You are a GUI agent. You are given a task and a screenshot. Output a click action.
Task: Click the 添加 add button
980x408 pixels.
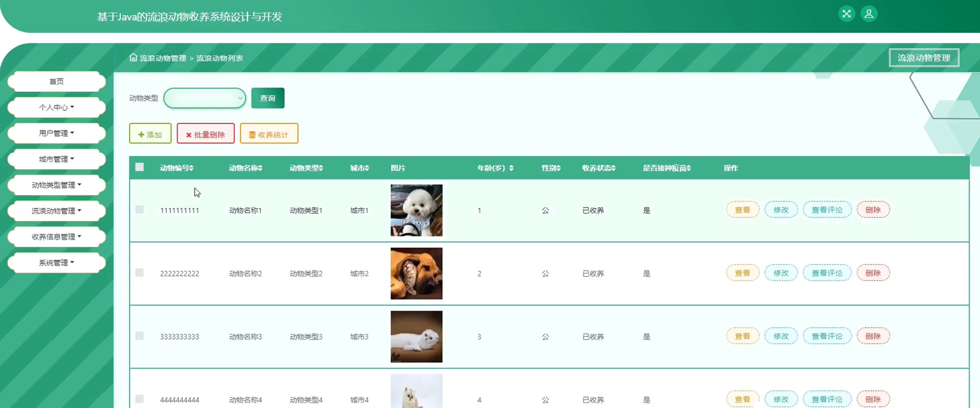(x=150, y=133)
